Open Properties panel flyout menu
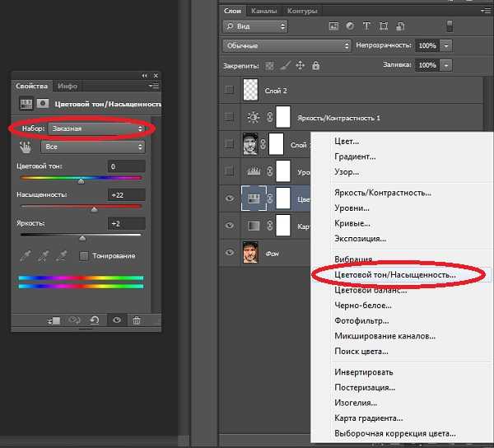Image resolution: width=494 pixels, height=448 pixels. click(x=154, y=86)
